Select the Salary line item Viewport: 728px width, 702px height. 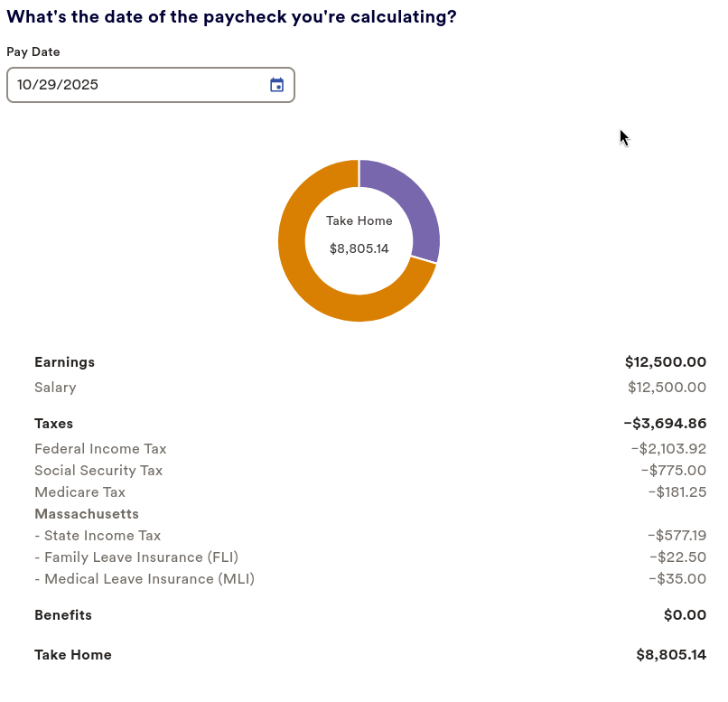[55, 388]
